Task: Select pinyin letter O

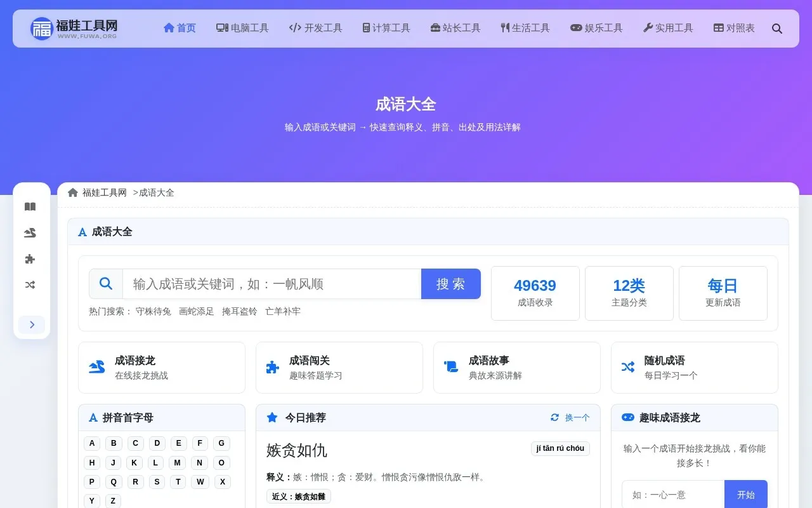Action: (221, 463)
